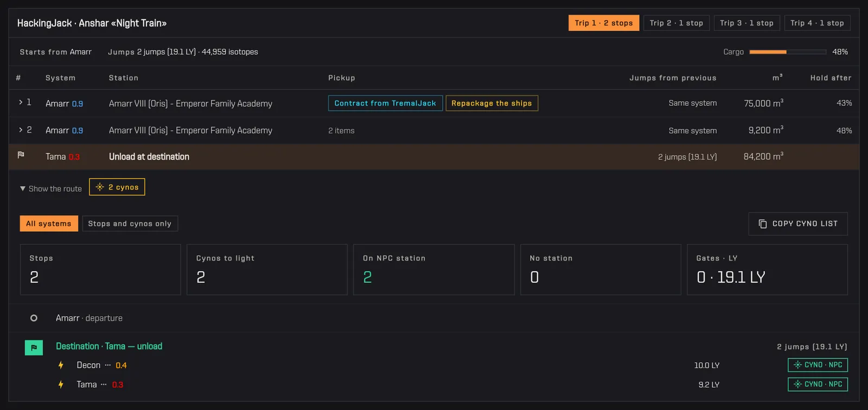The height and width of the screenshot is (410, 868).
Task: Click Repackage the ships button
Action: click(x=492, y=103)
